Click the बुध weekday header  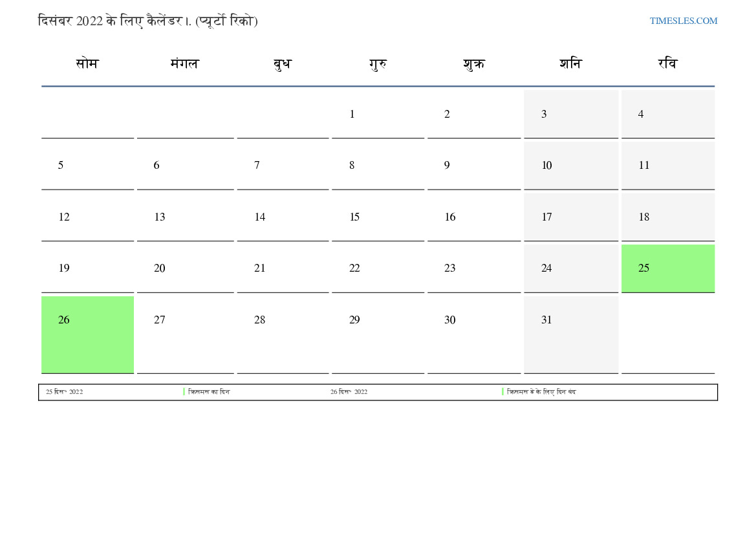[x=282, y=63]
